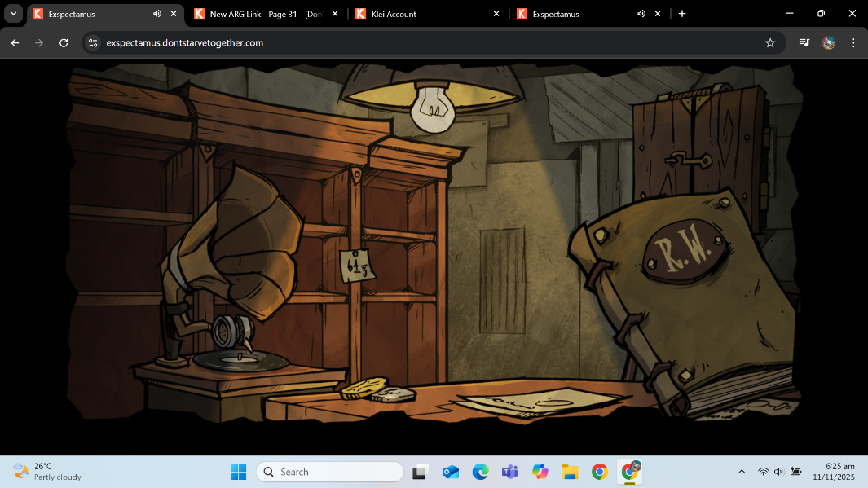Mute audio on the first Exspectamus tab
Viewport: 868px width, 488px height.
coord(156,14)
